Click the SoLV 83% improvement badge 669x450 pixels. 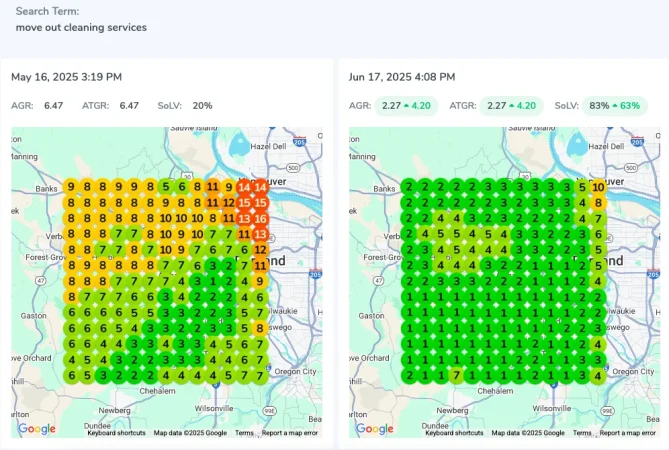tap(614, 106)
